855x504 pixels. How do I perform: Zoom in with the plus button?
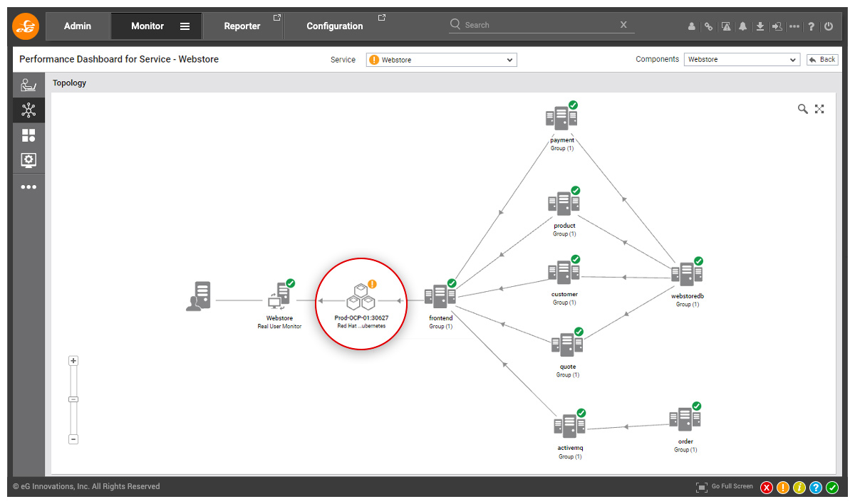click(x=73, y=361)
